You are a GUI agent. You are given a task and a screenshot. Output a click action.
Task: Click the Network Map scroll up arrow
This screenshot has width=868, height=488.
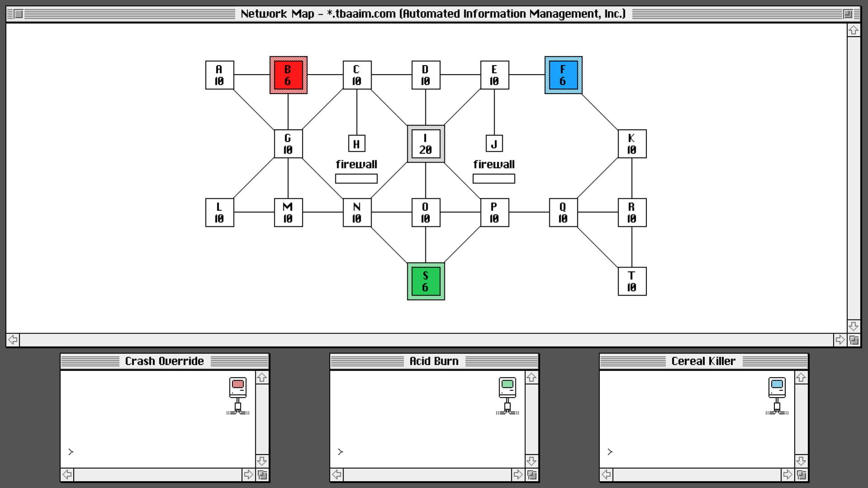(854, 30)
